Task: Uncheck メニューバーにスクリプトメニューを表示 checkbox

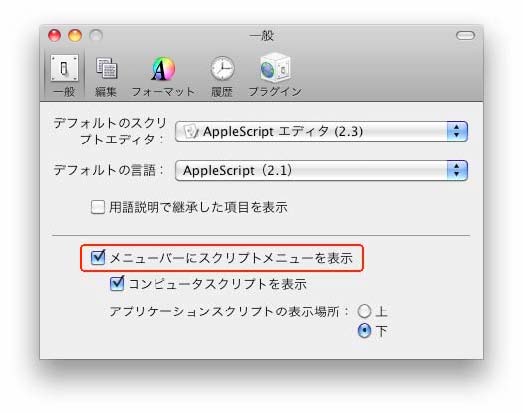Action: click(x=98, y=257)
